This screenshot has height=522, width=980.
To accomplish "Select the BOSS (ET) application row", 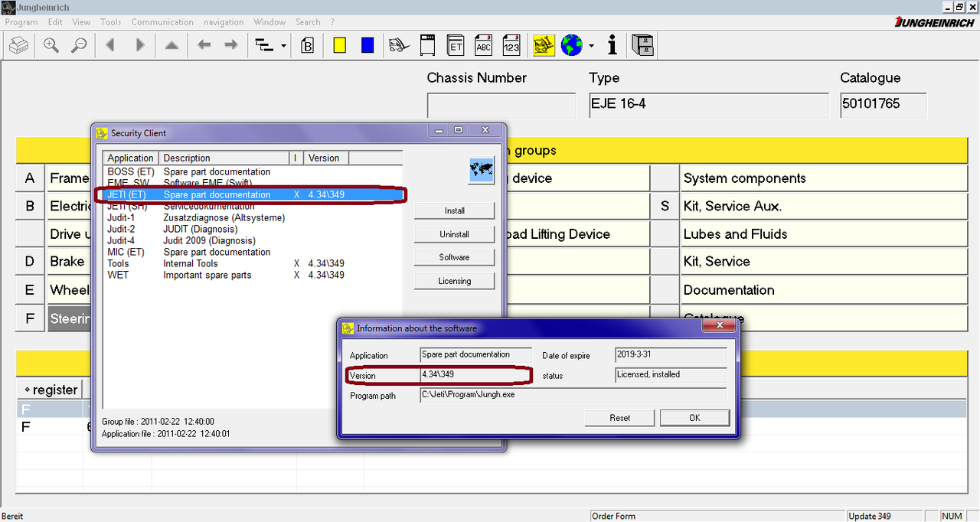I will pyautogui.click(x=253, y=171).
